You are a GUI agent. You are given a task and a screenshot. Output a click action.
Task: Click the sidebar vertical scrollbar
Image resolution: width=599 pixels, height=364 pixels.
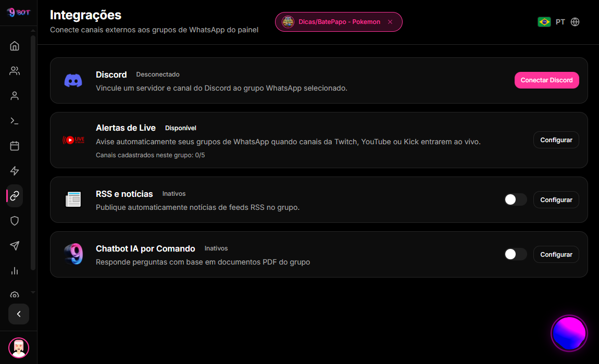(x=33, y=153)
